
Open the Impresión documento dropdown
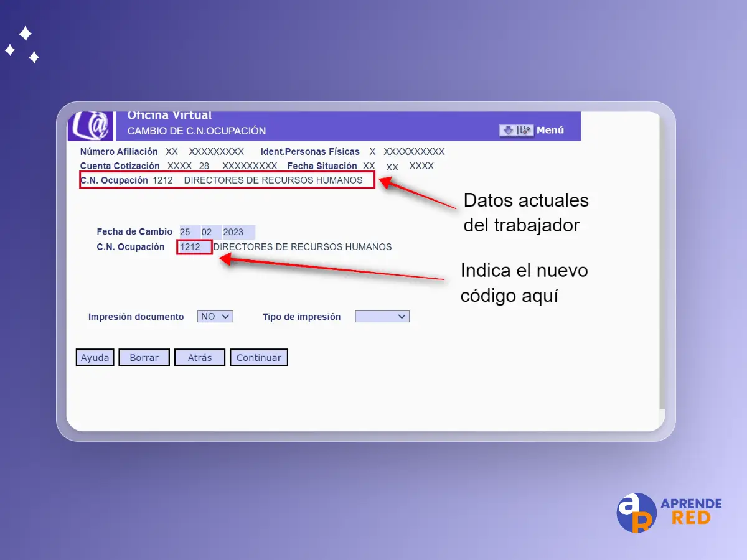click(x=215, y=316)
